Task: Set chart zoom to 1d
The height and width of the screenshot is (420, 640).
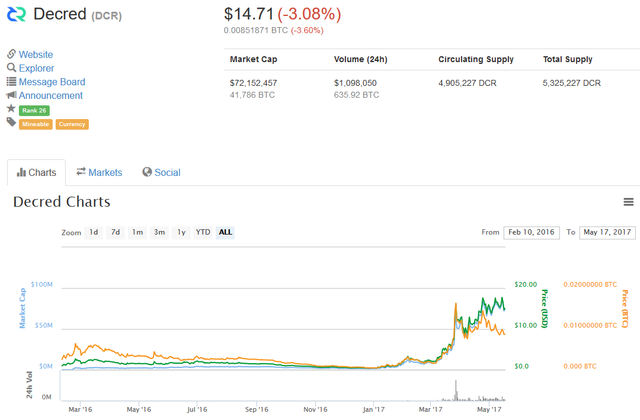Action: 94,232
